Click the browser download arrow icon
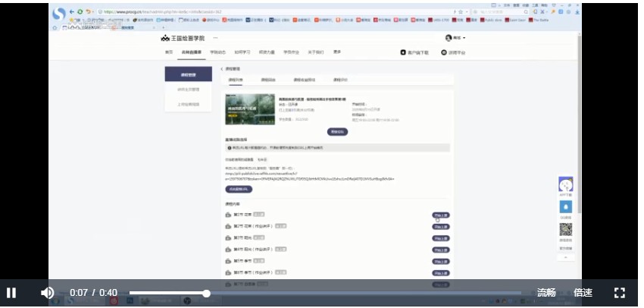Viewport: 644px width, 308px height. click(577, 12)
